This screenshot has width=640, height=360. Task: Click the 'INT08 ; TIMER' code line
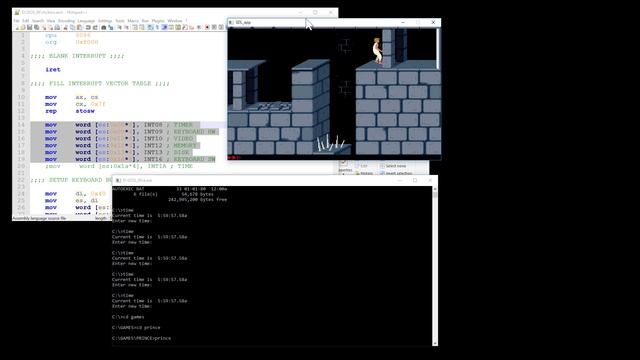pos(118,125)
